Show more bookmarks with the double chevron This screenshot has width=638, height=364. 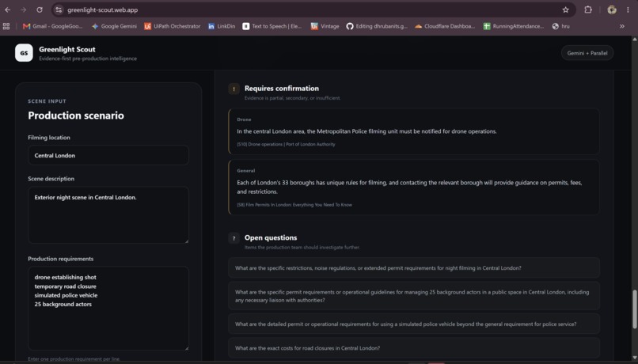pyautogui.click(x=621, y=26)
